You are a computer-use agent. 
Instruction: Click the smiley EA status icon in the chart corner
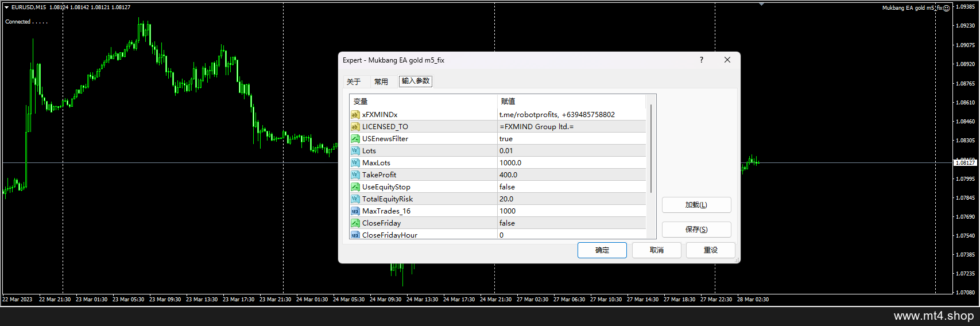coord(946,8)
